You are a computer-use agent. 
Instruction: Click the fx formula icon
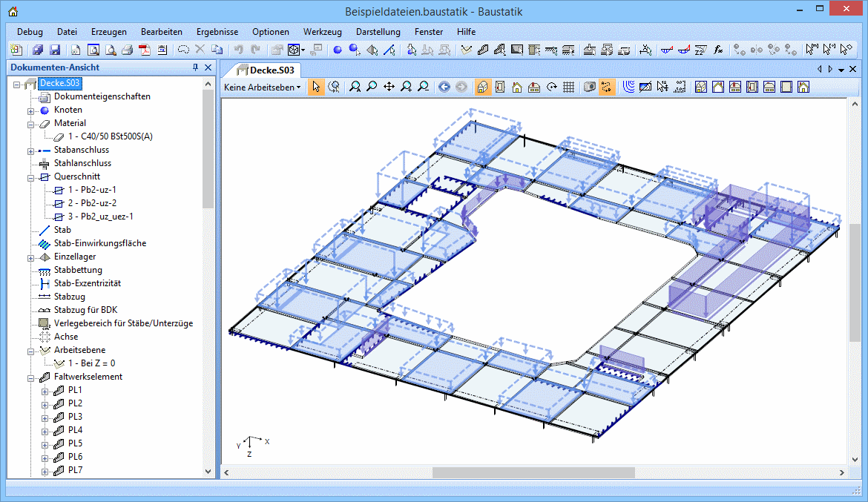pyautogui.click(x=718, y=50)
